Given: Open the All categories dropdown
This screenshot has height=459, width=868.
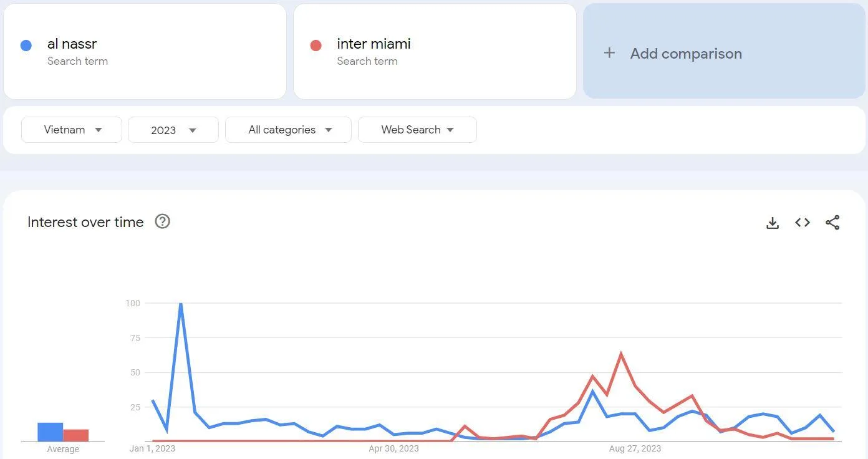Looking at the screenshot, I should (288, 130).
